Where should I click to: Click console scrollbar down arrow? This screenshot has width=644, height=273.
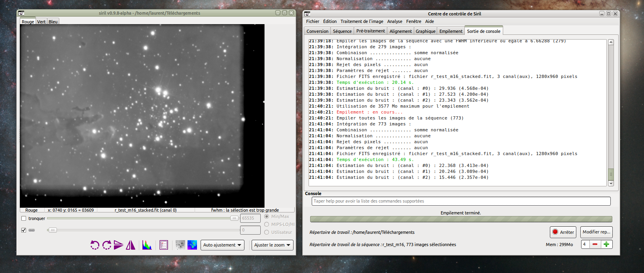click(x=611, y=183)
